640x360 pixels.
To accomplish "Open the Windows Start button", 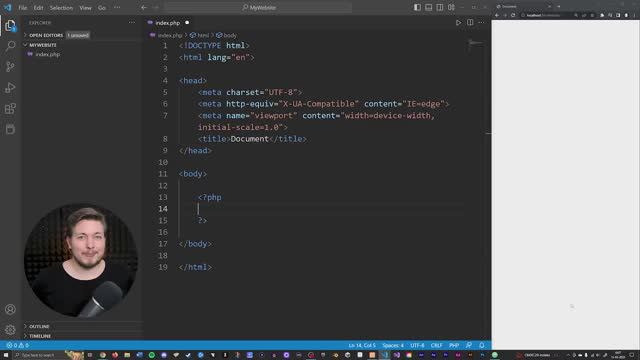I will (6, 355).
